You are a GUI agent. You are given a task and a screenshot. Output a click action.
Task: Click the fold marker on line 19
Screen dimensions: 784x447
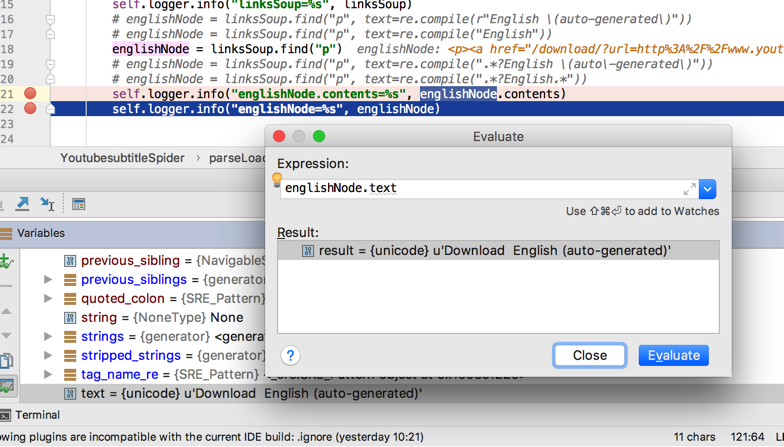pyautogui.click(x=50, y=64)
